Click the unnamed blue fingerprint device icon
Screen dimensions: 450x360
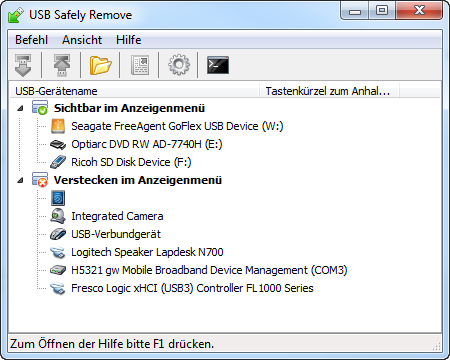tap(58, 198)
